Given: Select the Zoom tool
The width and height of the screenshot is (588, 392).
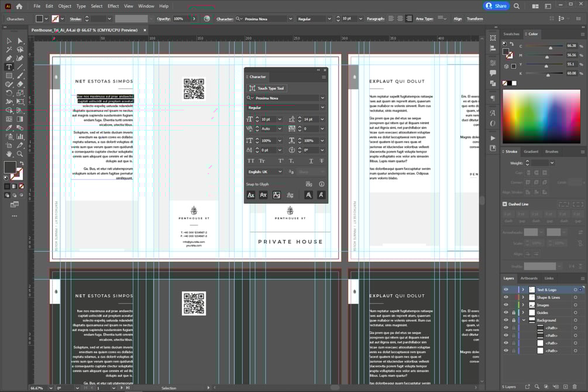Looking at the screenshot, I should tap(20, 154).
